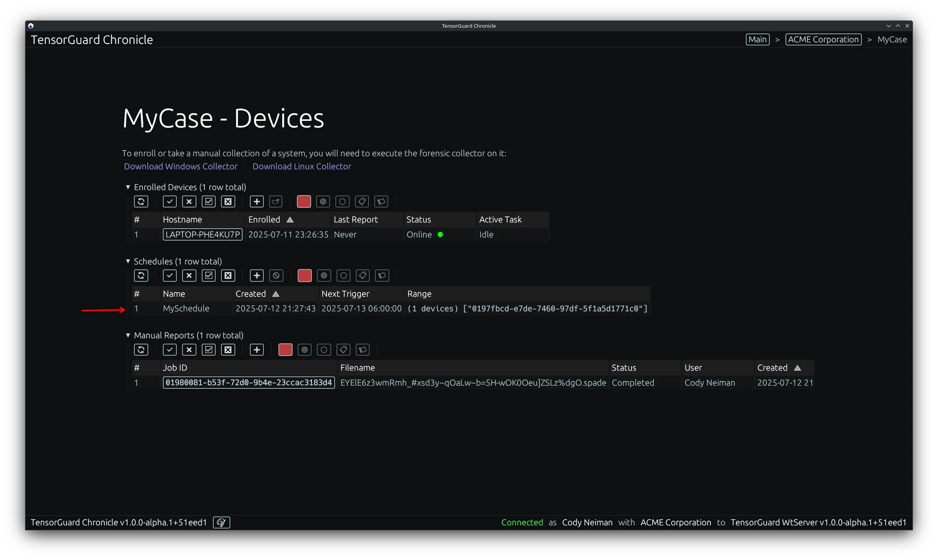Screen dimensions: 938x560
Task: Collapse the Schedules section
Action: (x=128, y=261)
